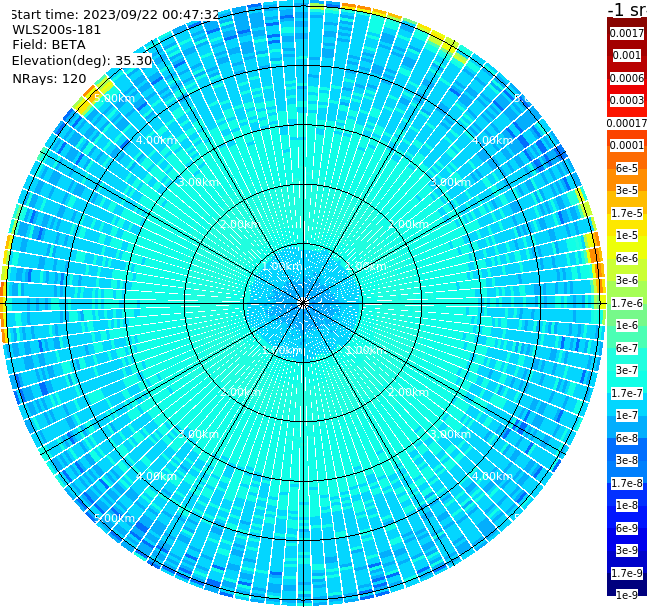Click the 1e-9 bottom scale tick
Screen dimensions: 647x607
coord(627,595)
